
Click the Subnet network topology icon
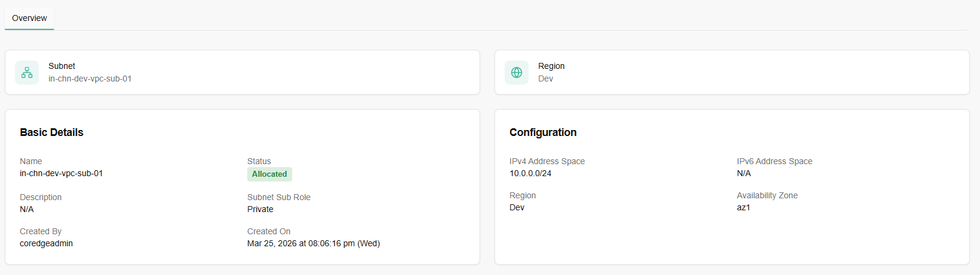[27, 72]
